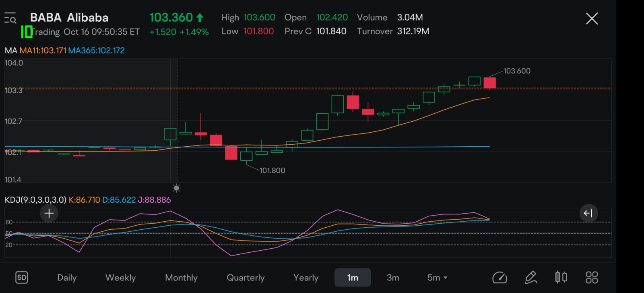This screenshot has height=293, width=644.
Task: Switch to the Daily timeframe
Action: (67, 278)
